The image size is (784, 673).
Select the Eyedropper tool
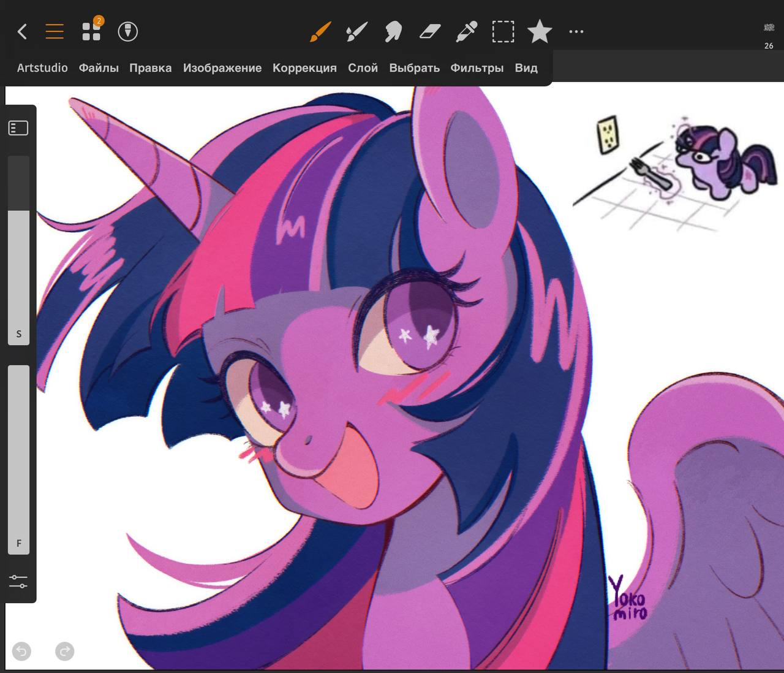tap(467, 31)
